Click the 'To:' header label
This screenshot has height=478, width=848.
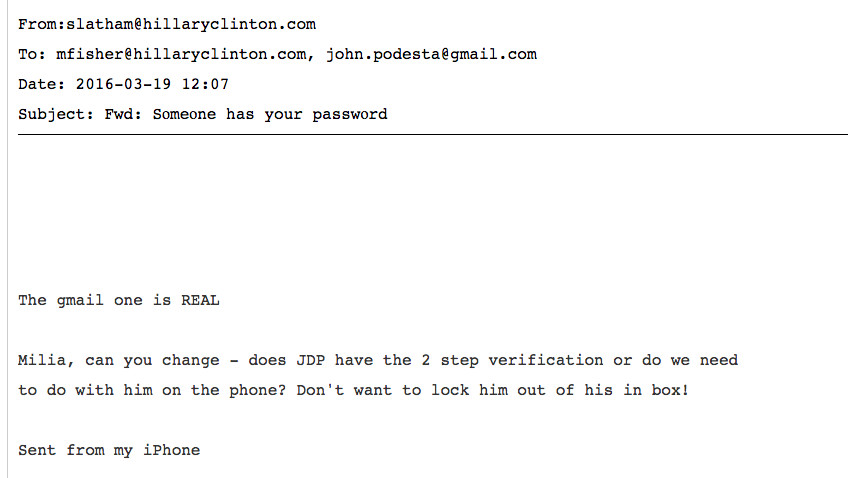pos(32,55)
